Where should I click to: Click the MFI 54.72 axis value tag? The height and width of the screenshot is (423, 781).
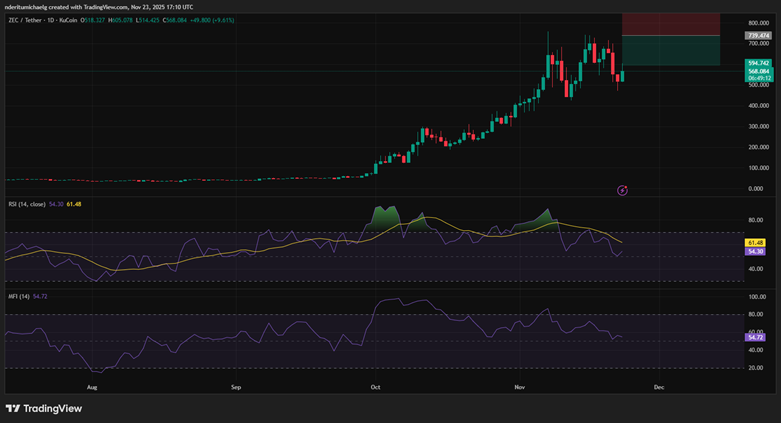[756, 338]
